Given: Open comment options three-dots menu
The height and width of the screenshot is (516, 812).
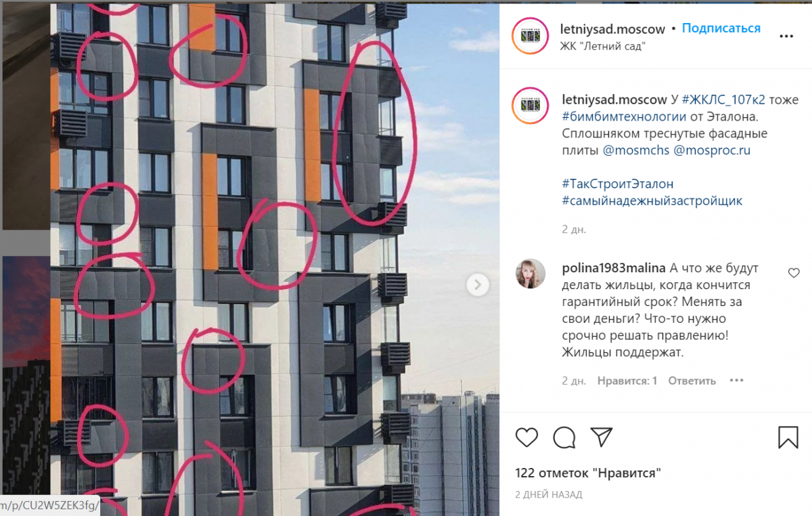Looking at the screenshot, I should point(736,381).
